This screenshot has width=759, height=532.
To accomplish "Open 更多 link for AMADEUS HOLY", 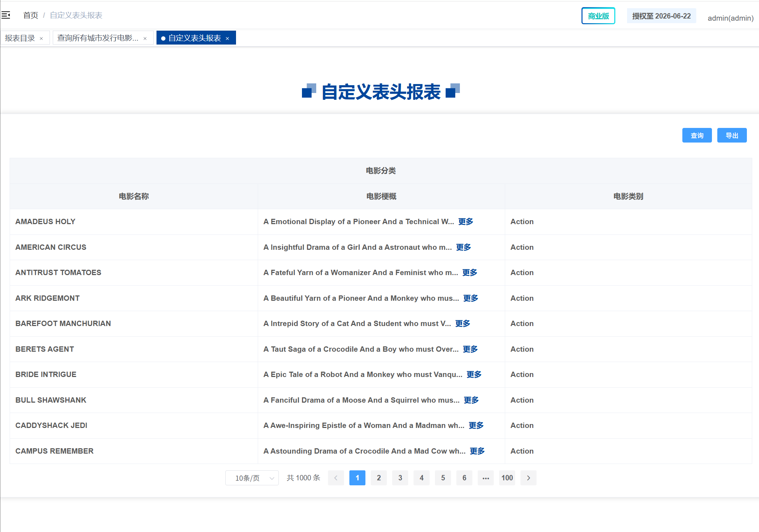I will pyautogui.click(x=466, y=222).
